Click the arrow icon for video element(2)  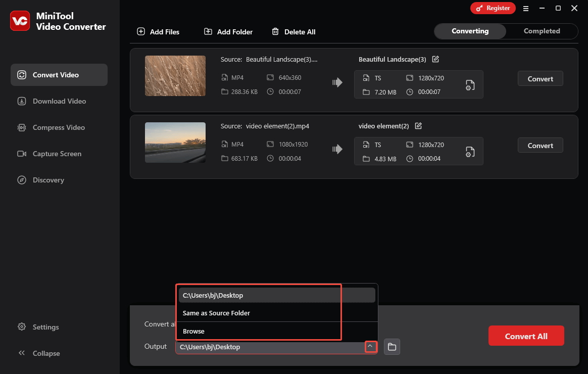[337, 149]
